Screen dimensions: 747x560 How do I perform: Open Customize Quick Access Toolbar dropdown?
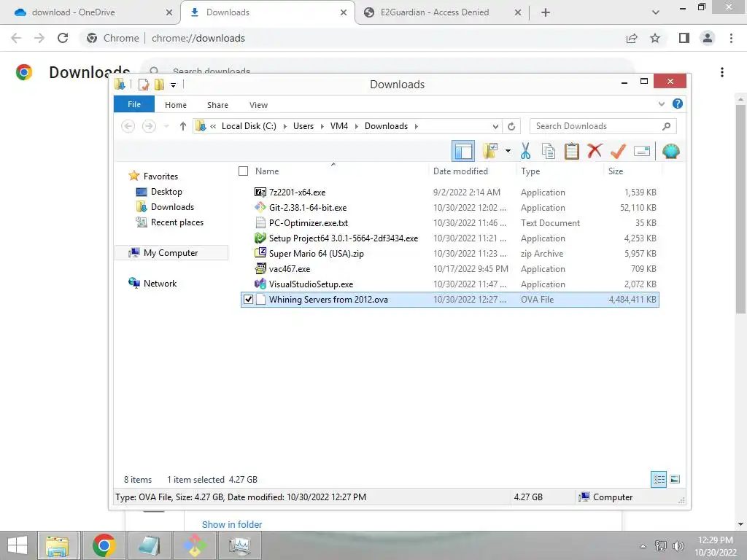point(174,85)
